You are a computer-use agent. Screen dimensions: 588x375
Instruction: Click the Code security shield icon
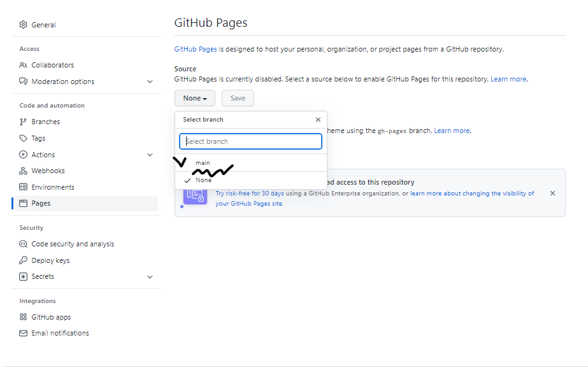[x=23, y=244]
